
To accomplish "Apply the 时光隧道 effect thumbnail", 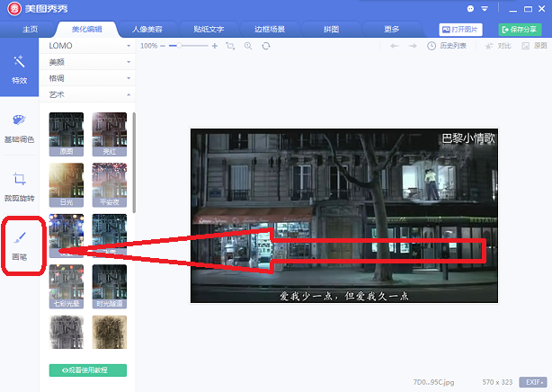I will 110,286.
